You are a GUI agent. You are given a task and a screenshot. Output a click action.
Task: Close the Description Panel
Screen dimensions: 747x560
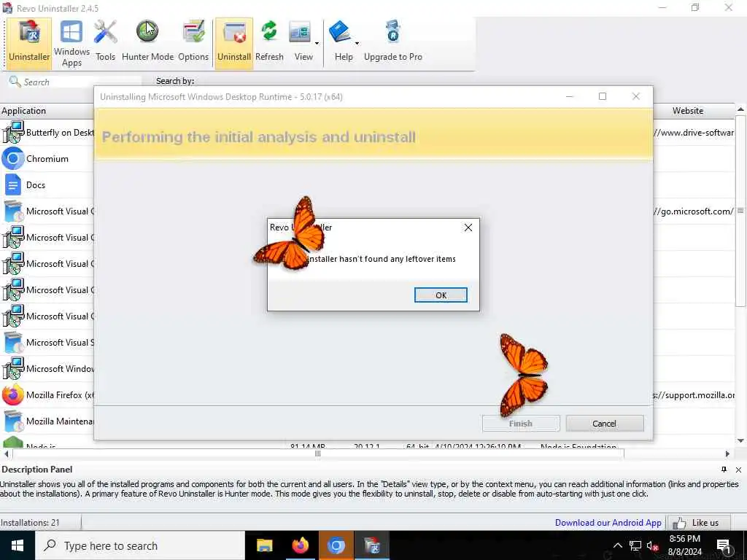tap(738, 470)
